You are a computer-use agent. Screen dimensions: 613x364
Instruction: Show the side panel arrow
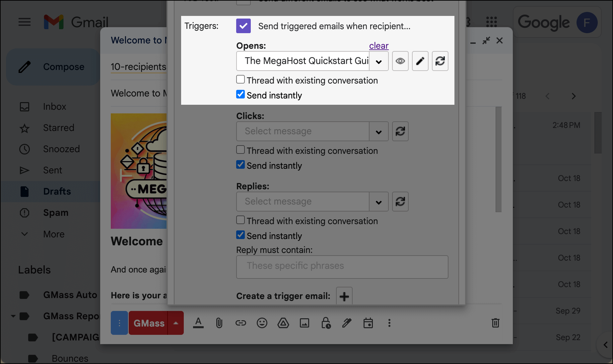point(605,345)
